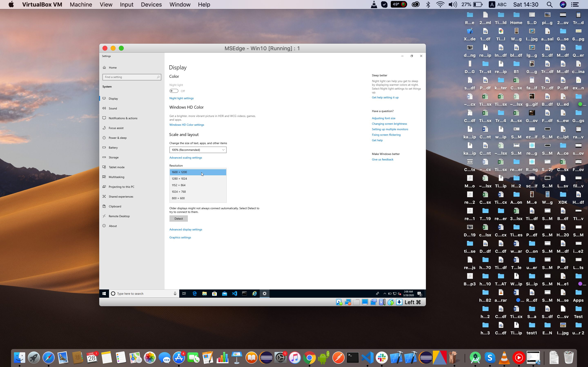Image resolution: width=588 pixels, height=367 pixels.
Task: Open Internet Explorer from Windows taskbar
Action: (254, 294)
